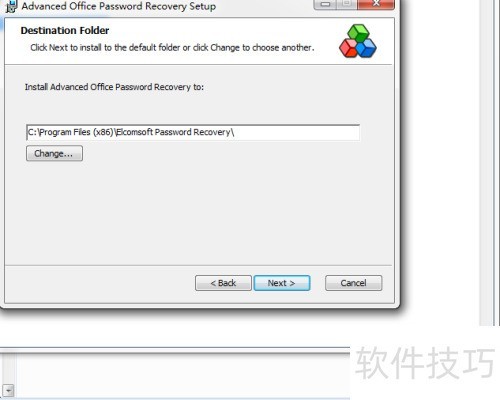Image resolution: width=500 pixels, height=400 pixels.
Task: Click the empty bottom pane below the dialog
Action: (182, 375)
